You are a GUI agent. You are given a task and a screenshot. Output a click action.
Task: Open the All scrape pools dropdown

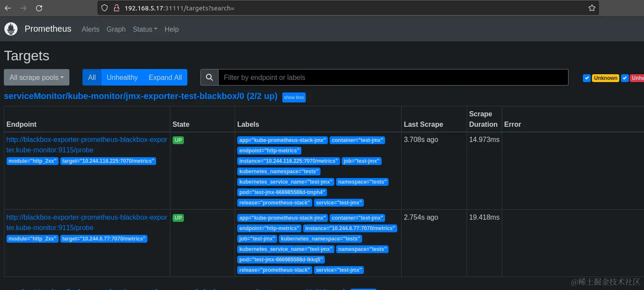pyautogui.click(x=36, y=77)
